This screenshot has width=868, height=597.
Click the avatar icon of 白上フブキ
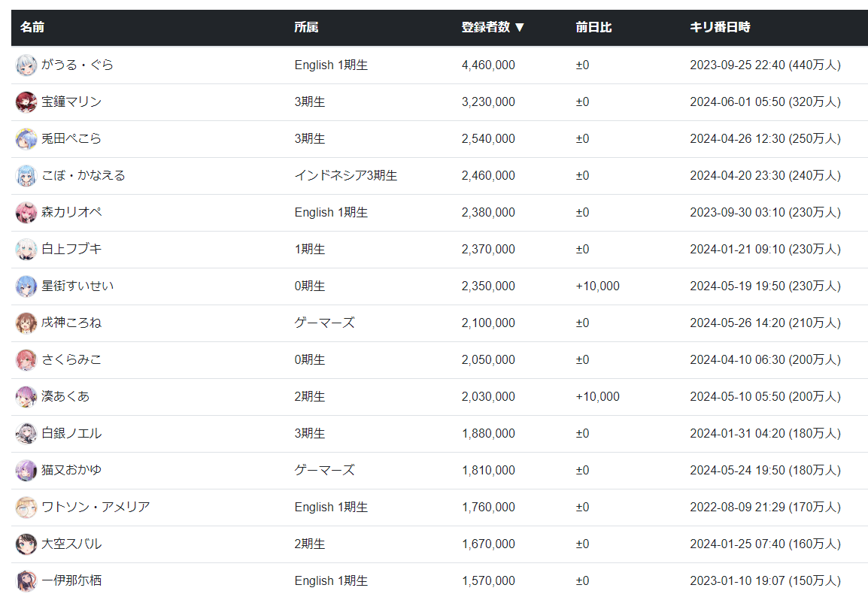coord(26,250)
